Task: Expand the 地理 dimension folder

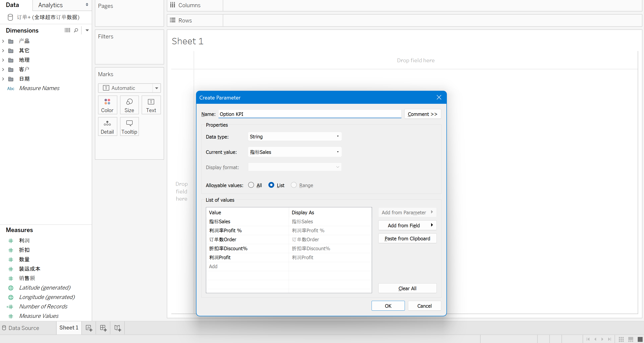Action: pyautogui.click(x=3, y=60)
